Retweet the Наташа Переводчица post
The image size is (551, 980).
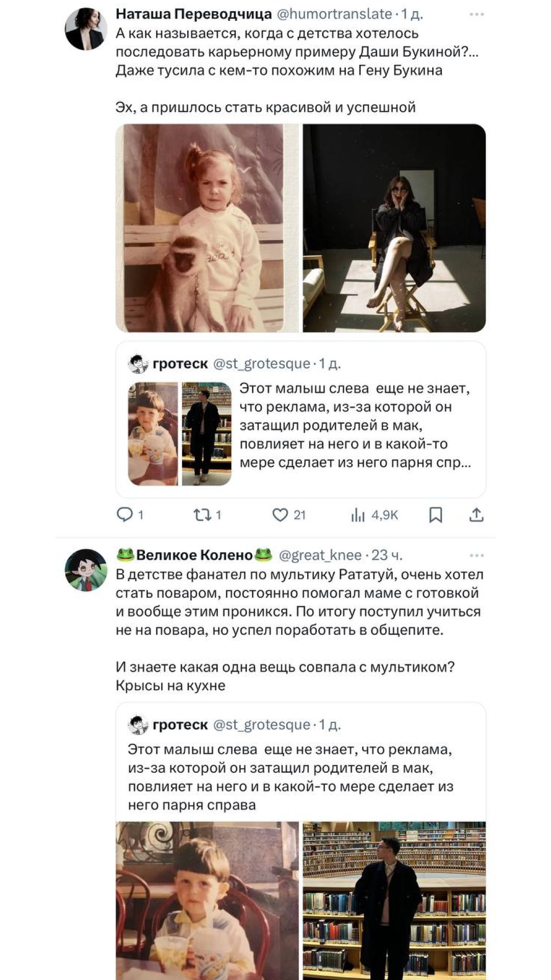(200, 515)
